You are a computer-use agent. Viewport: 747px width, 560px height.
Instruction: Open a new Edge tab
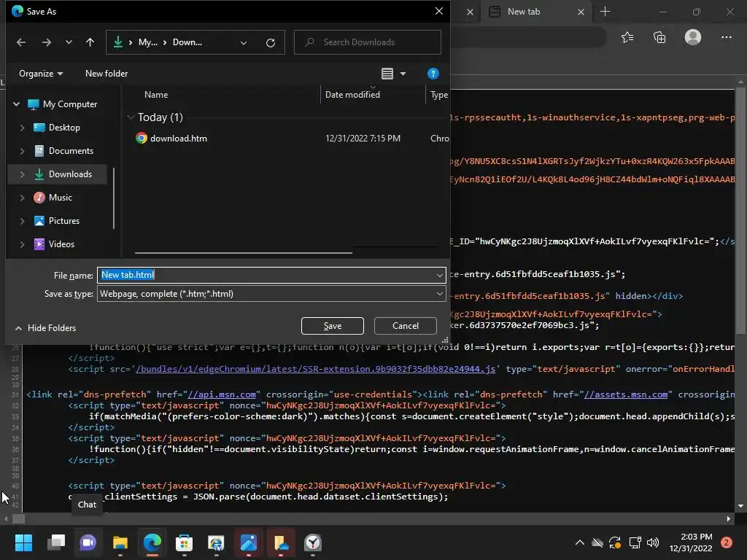[605, 12]
